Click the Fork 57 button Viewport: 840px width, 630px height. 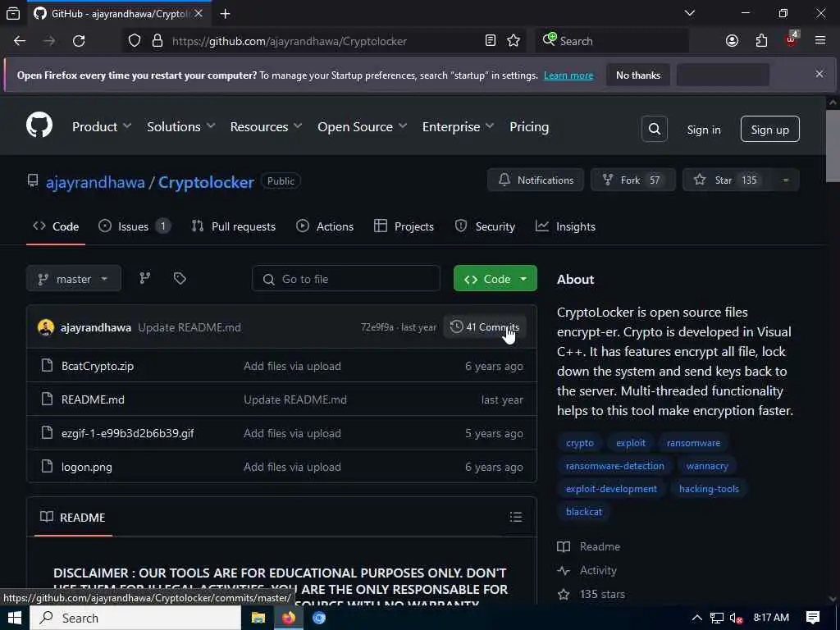[632, 180]
